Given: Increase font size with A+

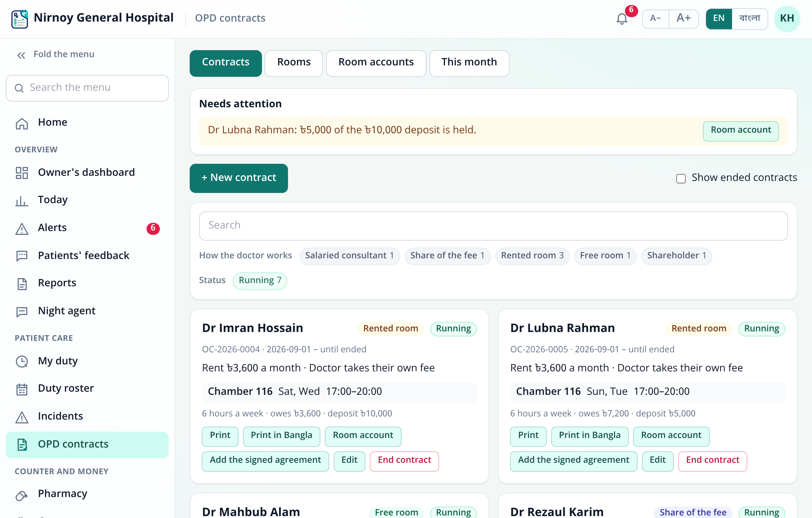Looking at the screenshot, I should 684,18.
